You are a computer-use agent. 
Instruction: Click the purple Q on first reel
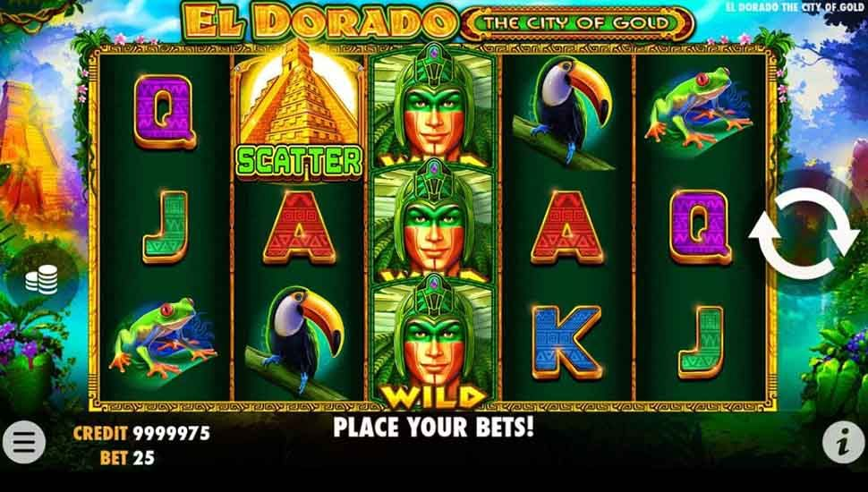tap(165, 111)
